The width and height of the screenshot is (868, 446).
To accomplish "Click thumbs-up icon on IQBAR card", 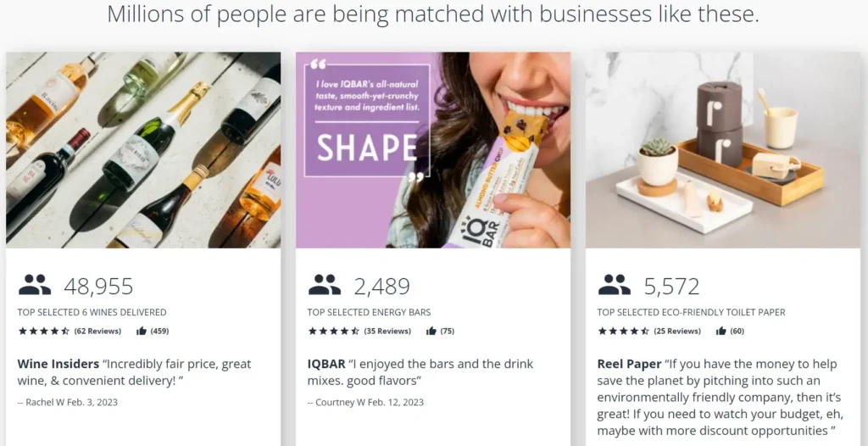I will 431,332.
